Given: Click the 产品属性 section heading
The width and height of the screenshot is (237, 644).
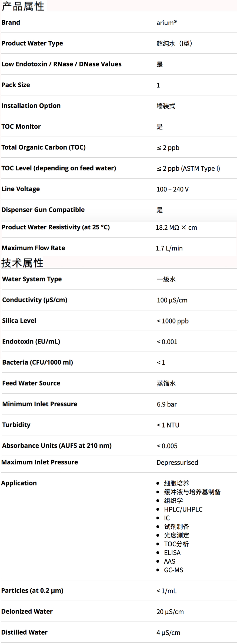Looking at the screenshot, I should [23, 6].
